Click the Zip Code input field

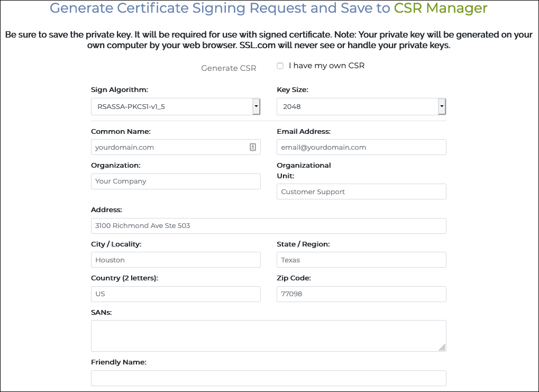(x=361, y=294)
